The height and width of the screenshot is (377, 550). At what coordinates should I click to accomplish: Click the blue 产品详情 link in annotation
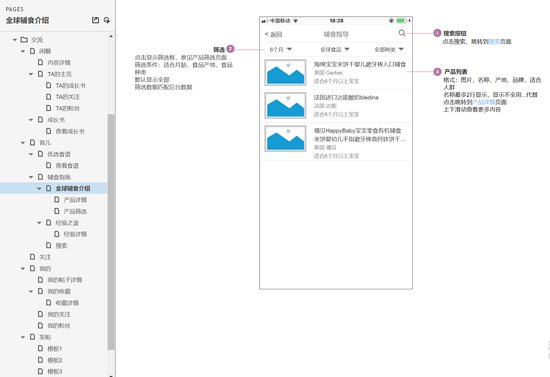(x=484, y=102)
